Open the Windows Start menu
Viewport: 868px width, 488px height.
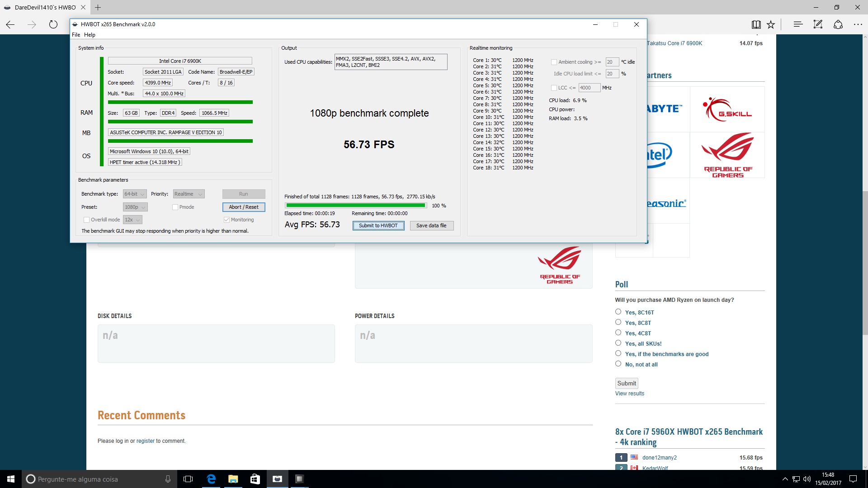click(11, 479)
